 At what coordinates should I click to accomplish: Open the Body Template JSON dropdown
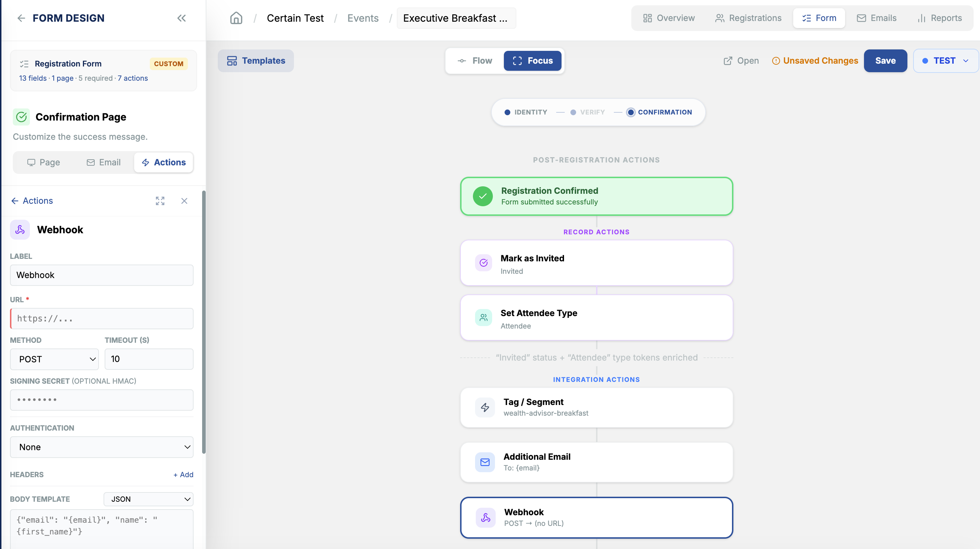pyautogui.click(x=148, y=499)
